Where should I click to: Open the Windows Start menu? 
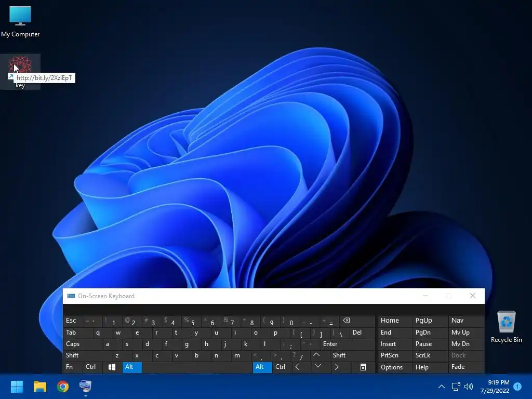click(x=17, y=387)
